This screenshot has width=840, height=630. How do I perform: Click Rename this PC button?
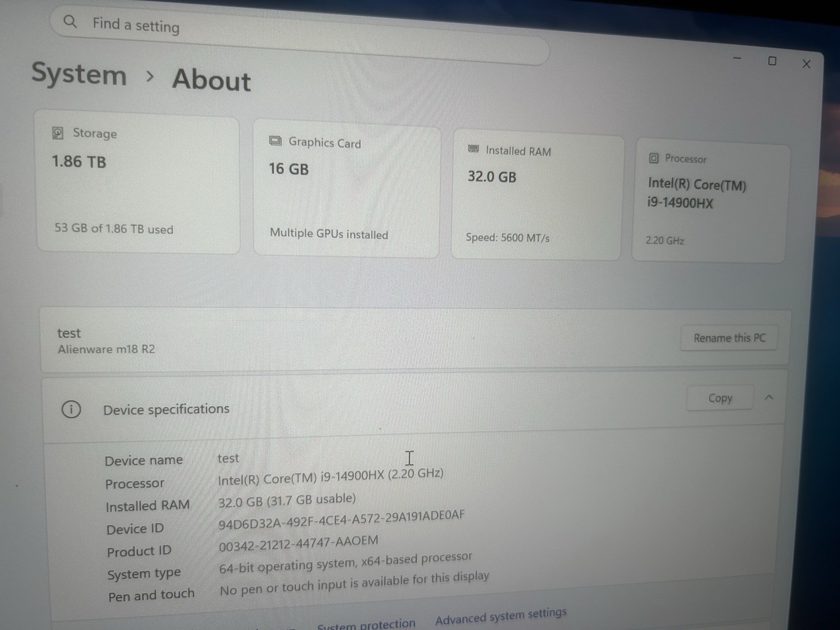click(729, 338)
